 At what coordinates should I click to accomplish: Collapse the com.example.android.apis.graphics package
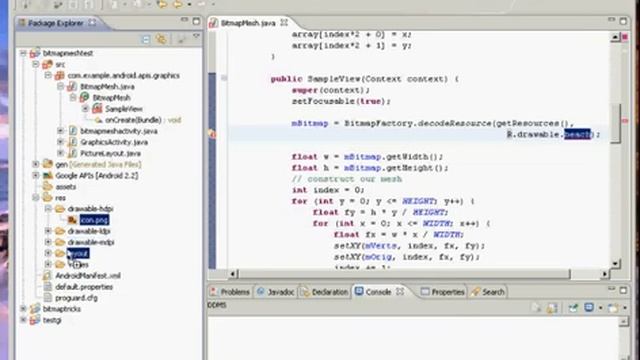pos(48,75)
